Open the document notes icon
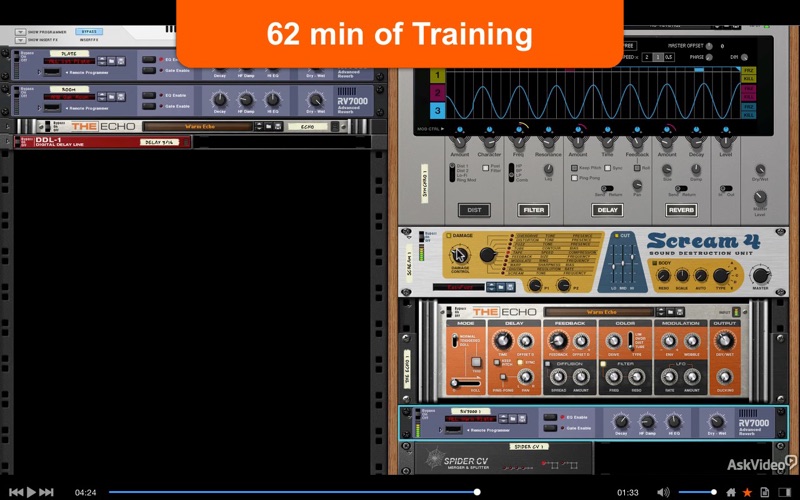 point(764,492)
